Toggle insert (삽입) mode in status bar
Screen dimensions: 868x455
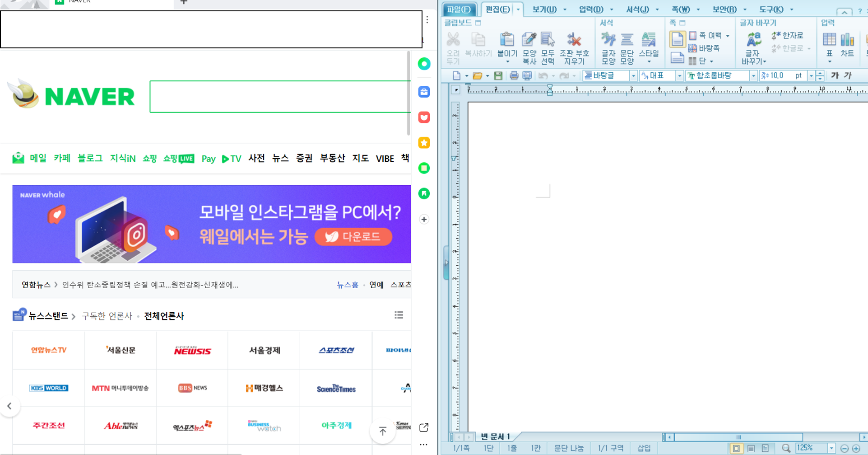pyautogui.click(x=644, y=448)
